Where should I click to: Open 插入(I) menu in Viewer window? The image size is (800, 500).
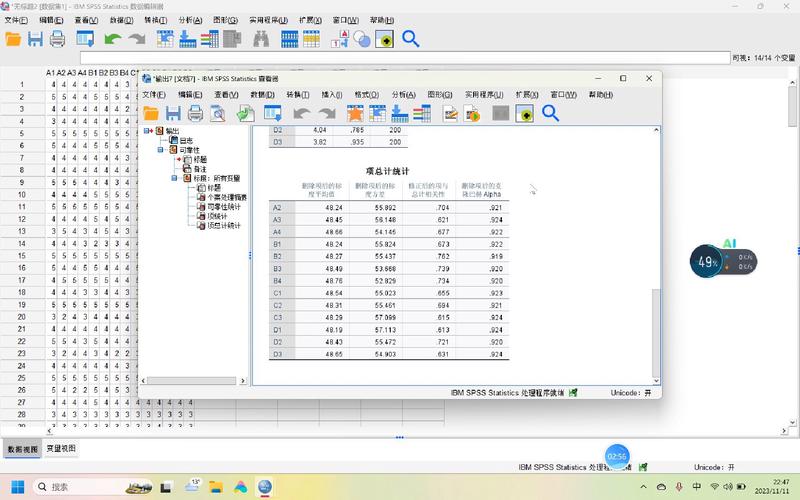pyautogui.click(x=332, y=95)
